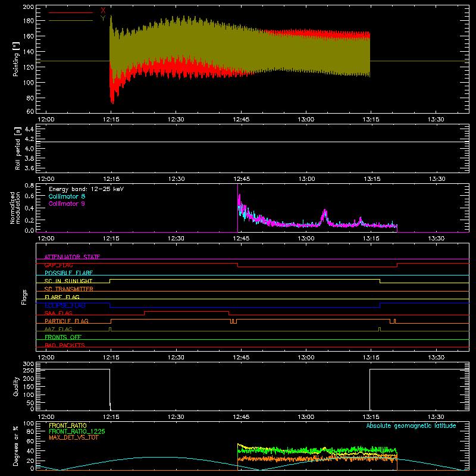Click 12:30 tick label under modulation plot
Viewport: 476px width, 476px height.
click(176, 239)
